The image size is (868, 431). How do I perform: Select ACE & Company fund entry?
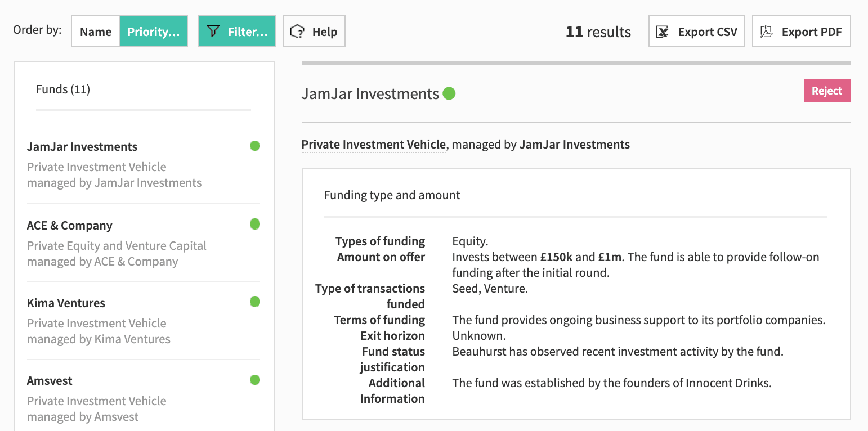(x=144, y=243)
